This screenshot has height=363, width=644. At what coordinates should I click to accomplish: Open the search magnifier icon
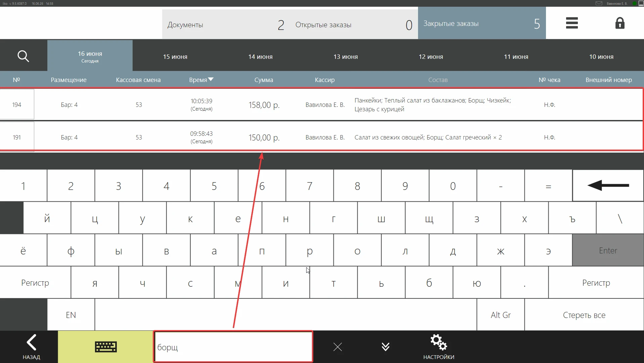point(23,56)
